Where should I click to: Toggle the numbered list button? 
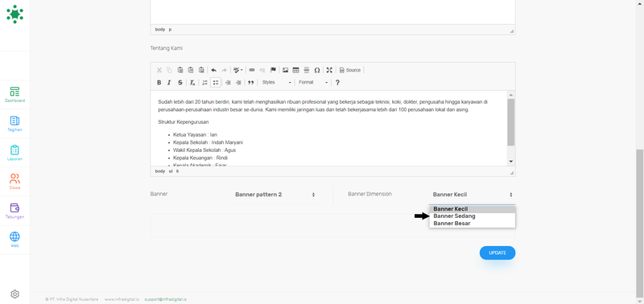pos(204,83)
